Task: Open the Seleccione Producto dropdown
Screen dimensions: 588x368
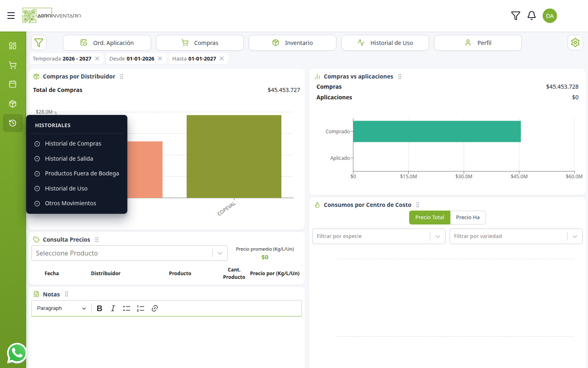Action: (129, 253)
